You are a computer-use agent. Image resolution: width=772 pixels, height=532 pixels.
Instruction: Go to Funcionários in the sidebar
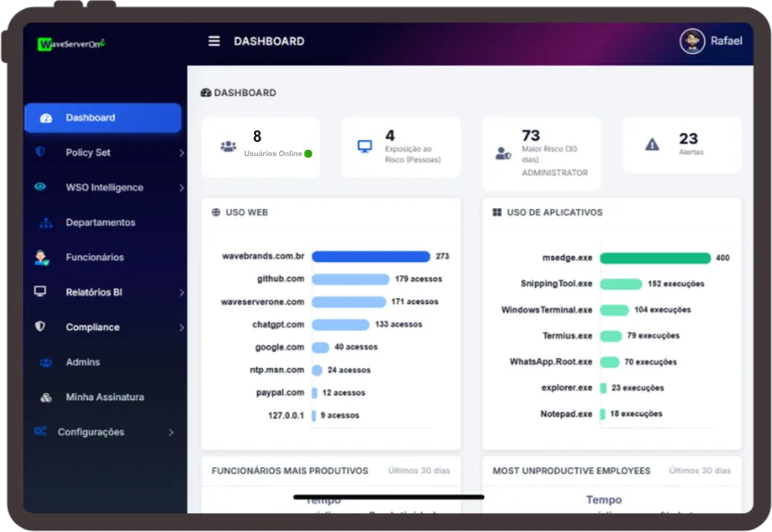pos(94,257)
